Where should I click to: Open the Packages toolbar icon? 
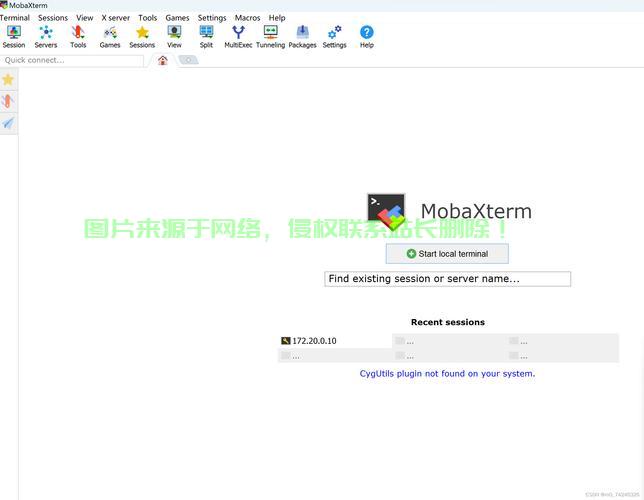[302, 37]
